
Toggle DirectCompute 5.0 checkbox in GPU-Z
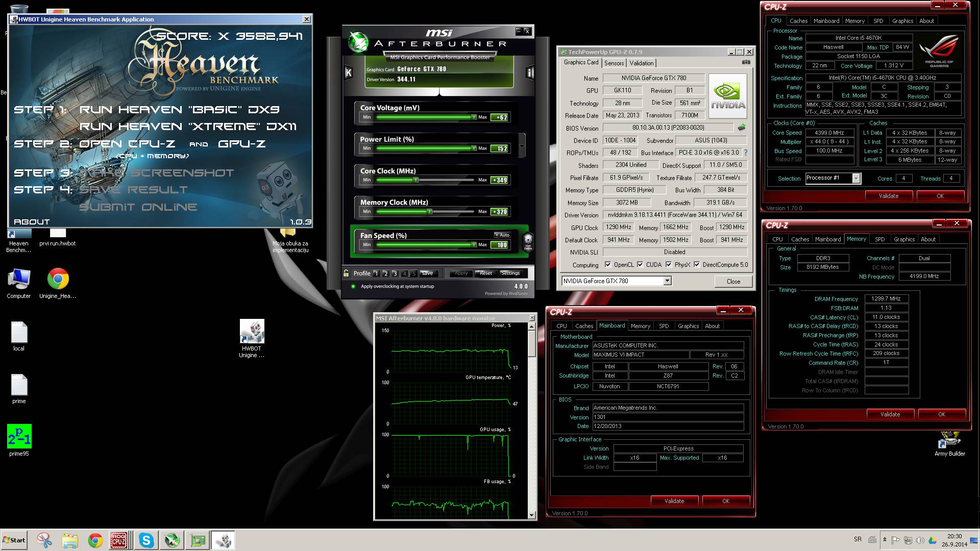point(697,264)
